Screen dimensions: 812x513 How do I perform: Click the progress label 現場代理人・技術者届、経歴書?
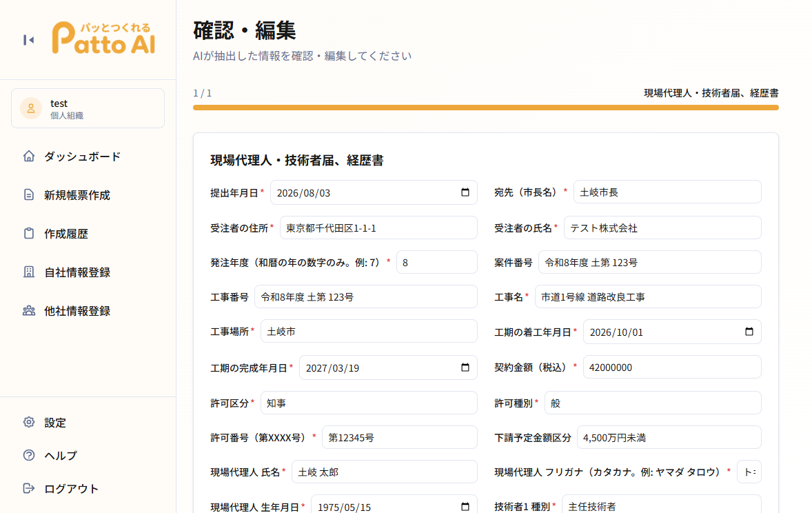coord(711,93)
